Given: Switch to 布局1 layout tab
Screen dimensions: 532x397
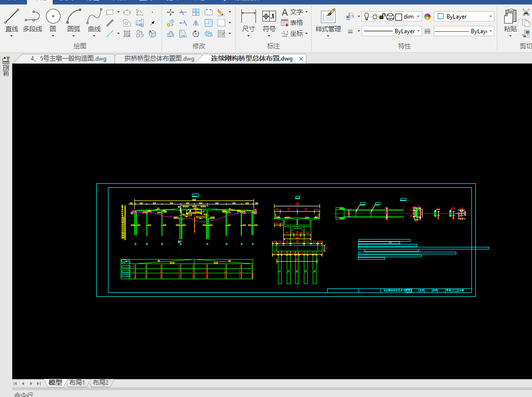Looking at the screenshot, I should pos(77,383).
